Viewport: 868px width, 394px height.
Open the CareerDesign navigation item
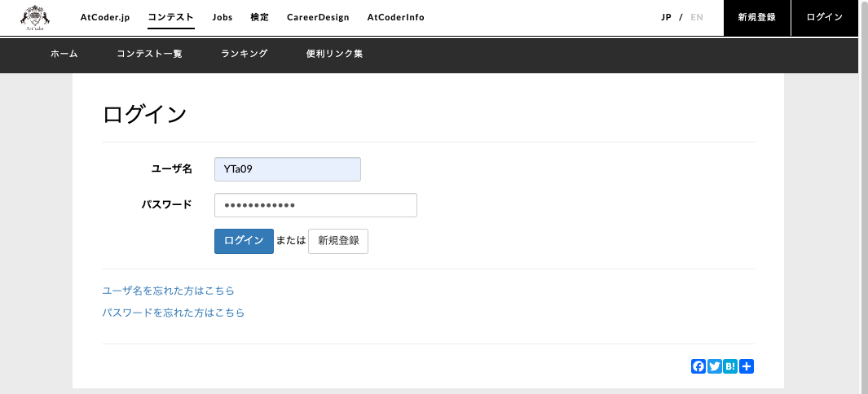[x=318, y=17]
